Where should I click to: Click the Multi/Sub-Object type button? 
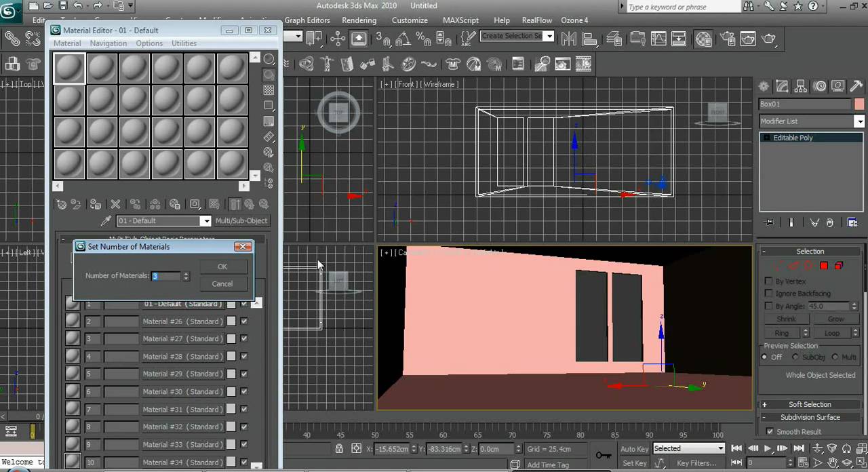coord(241,220)
